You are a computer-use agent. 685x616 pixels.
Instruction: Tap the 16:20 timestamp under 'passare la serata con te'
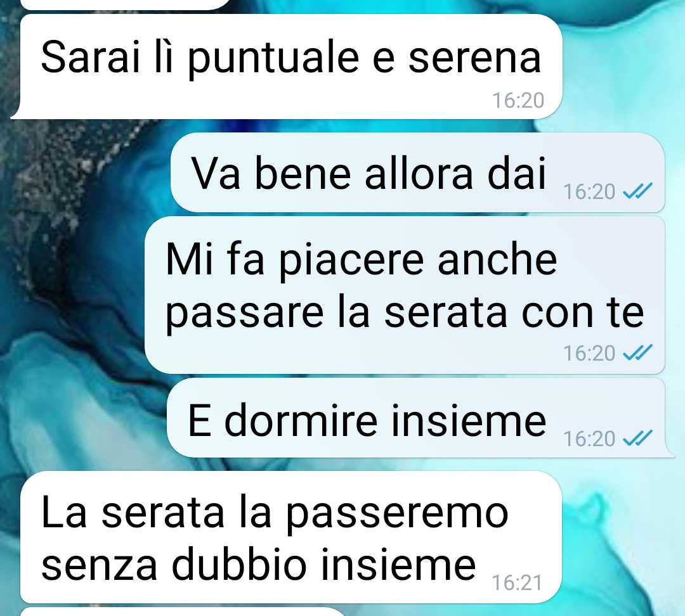click(589, 353)
